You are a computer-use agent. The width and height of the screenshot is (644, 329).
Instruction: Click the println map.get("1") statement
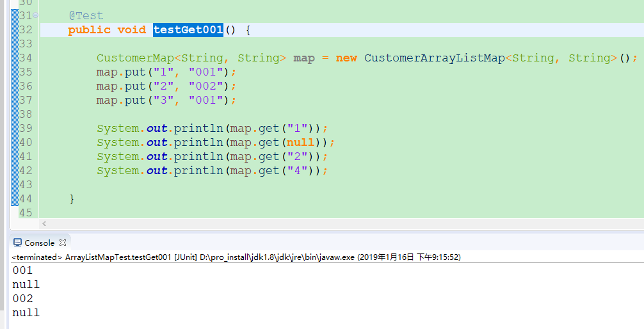tap(213, 129)
